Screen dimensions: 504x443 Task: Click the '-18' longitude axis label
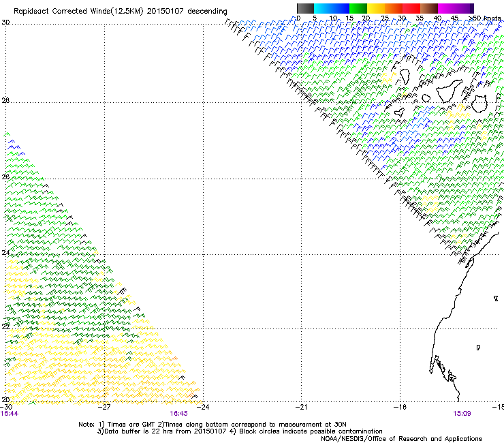[400, 407]
